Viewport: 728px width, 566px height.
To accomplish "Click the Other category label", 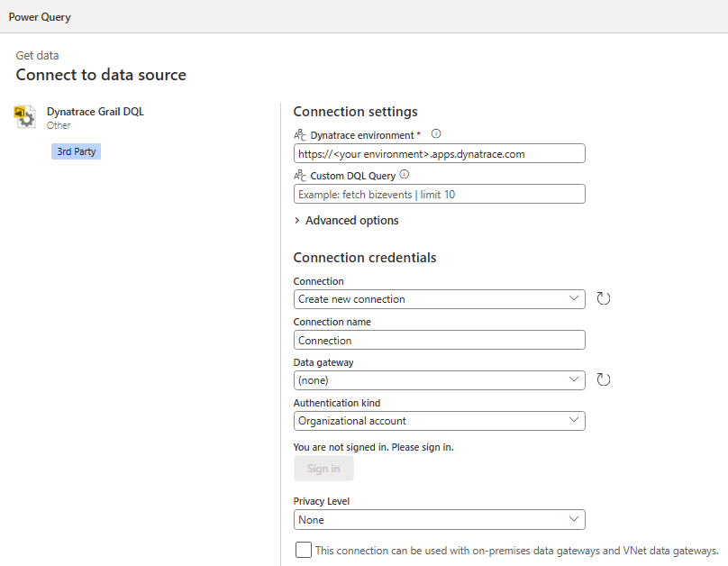I will coord(59,125).
